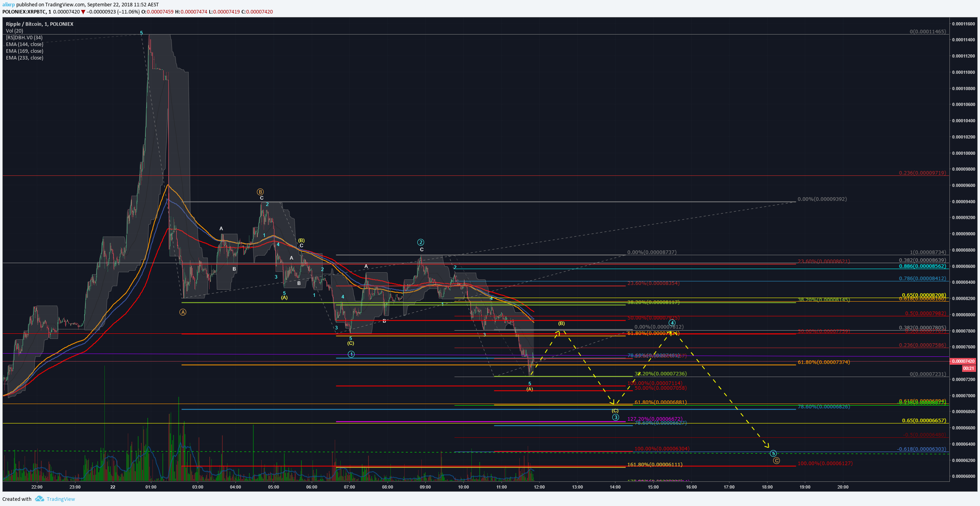Select the '[RS]DBH.V0 (34)' indicator legend

pyautogui.click(x=24, y=38)
